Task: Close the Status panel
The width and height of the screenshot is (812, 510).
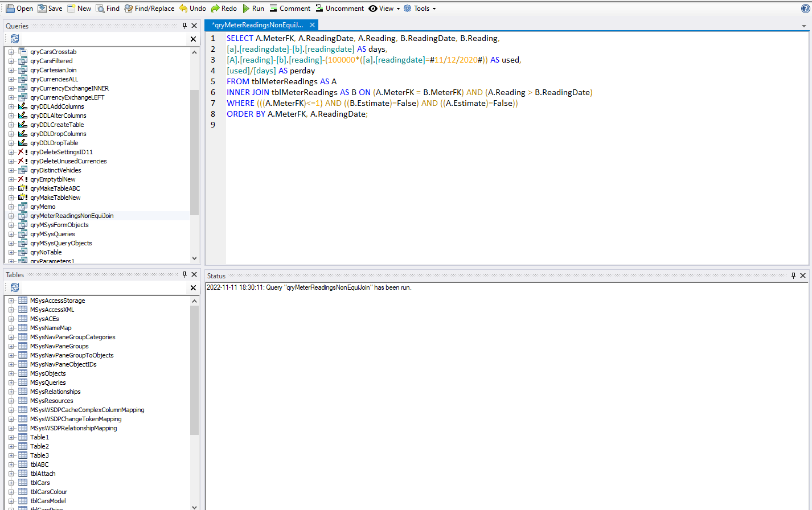Action: pos(803,275)
